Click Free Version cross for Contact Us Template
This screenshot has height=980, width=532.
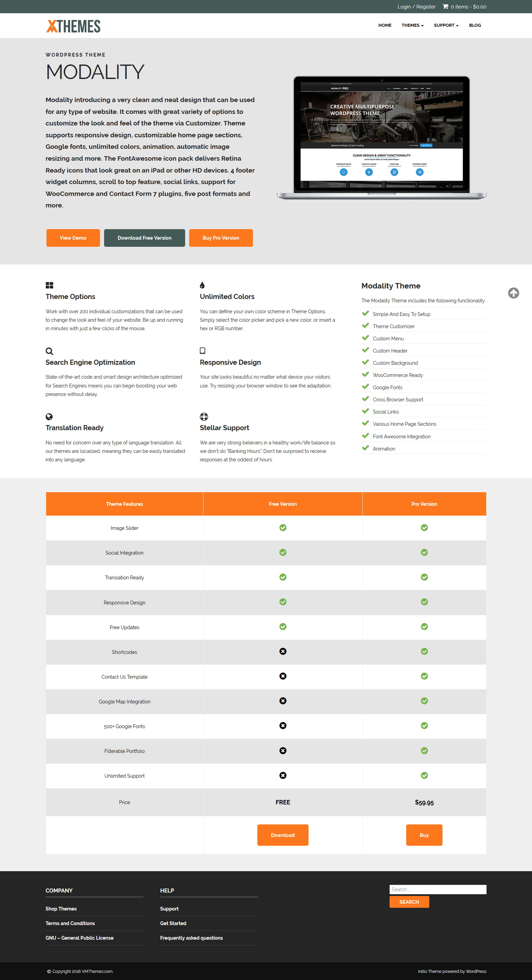(283, 676)
